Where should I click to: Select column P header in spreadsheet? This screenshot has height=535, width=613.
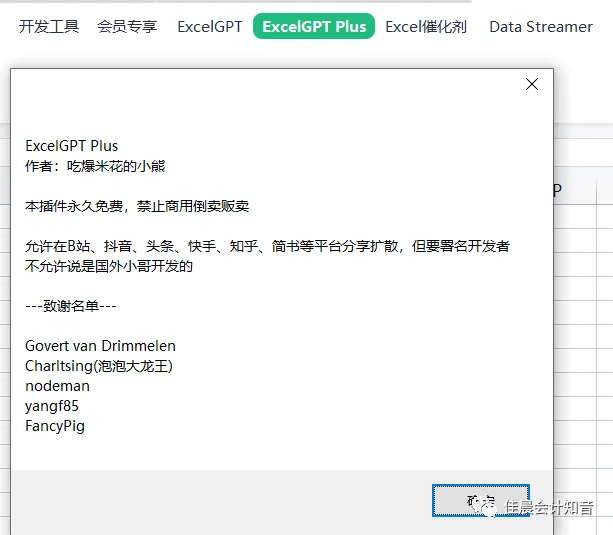point(575,190)
